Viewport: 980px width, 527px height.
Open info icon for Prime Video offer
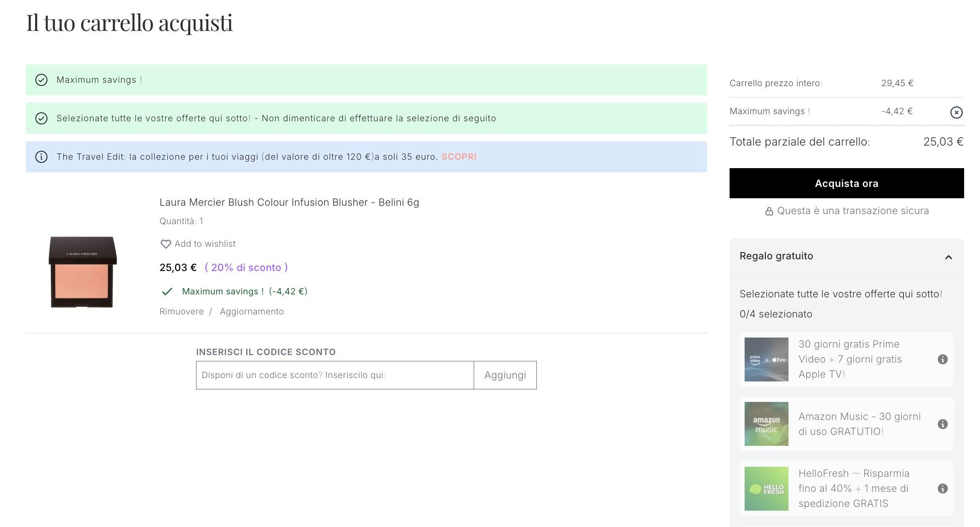(x=942, y=359)
